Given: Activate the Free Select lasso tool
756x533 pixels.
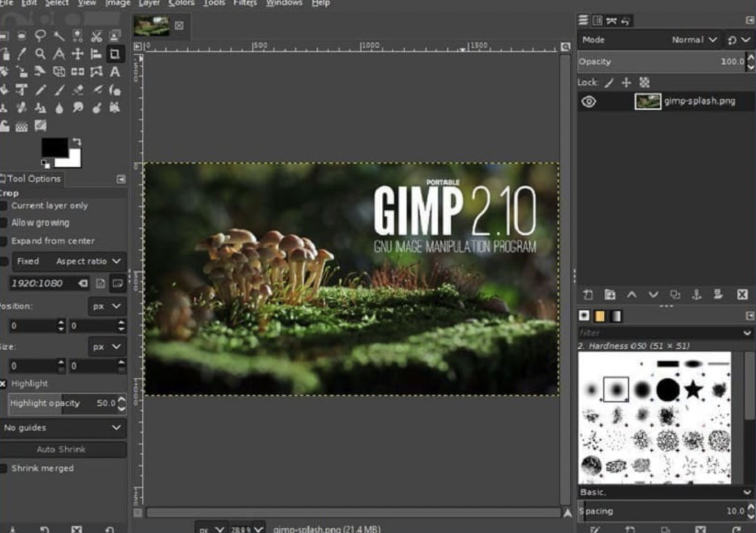Looking at the screenshot, I should pyautogui.click(x=41, y=36).
